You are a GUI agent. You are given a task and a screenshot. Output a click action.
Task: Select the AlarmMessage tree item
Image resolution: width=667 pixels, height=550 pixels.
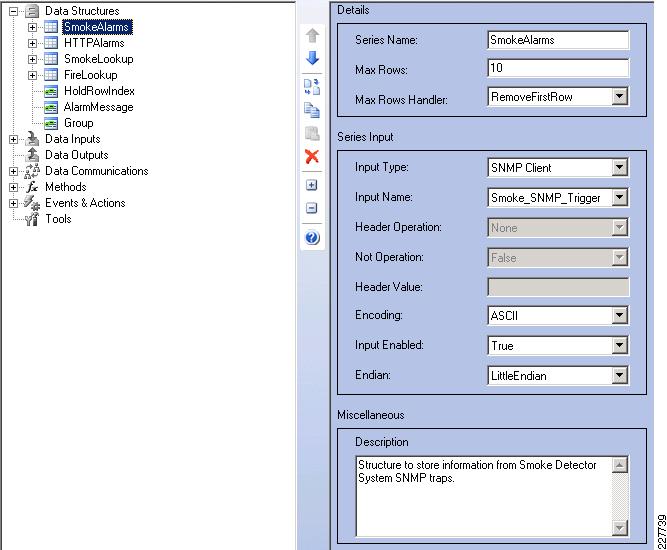tap(98, 107)
